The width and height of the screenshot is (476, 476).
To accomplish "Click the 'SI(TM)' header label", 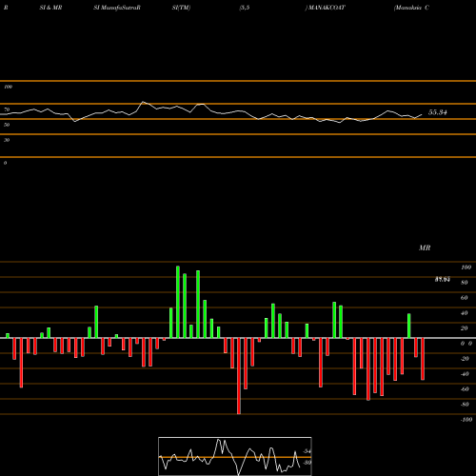I will [x=181, y=8].
